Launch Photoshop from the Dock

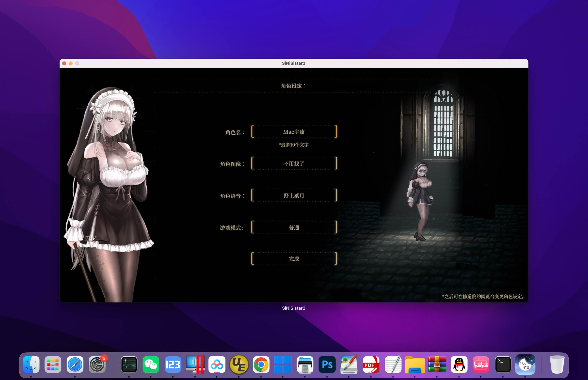coord(327,364)
